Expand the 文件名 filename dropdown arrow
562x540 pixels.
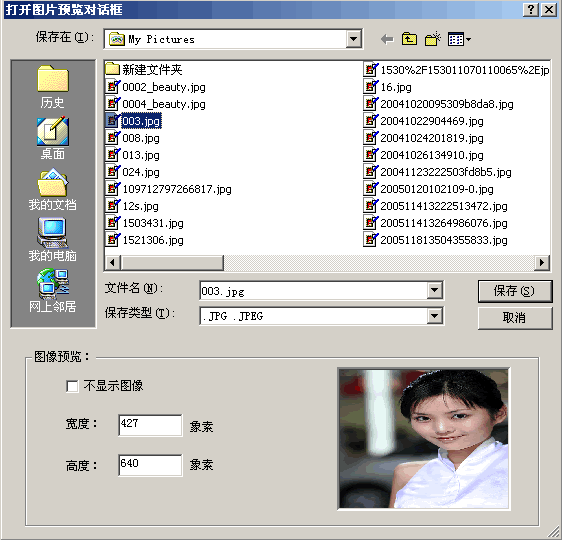tap(434, 290)
